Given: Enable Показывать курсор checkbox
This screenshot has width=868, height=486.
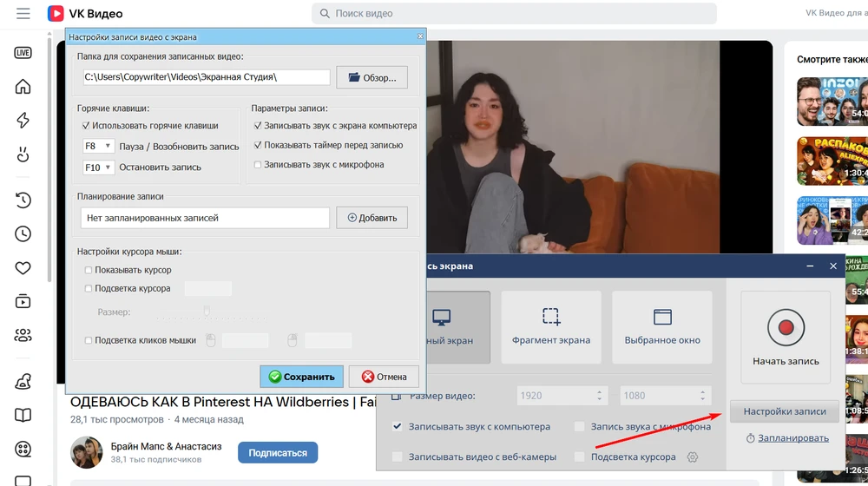Looking at the screenshot, I should click(x=88, y=270).
